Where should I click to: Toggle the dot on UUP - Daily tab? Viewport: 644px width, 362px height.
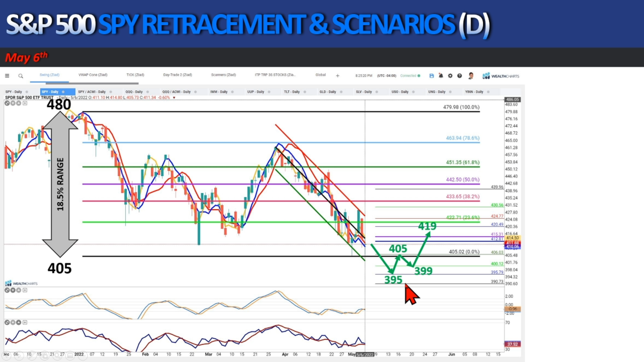point(269,92)
